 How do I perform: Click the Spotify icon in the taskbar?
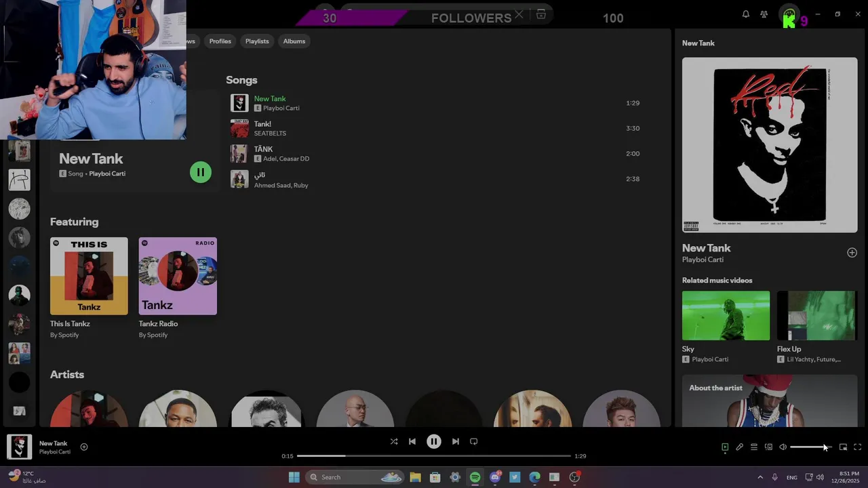(475, 477)
